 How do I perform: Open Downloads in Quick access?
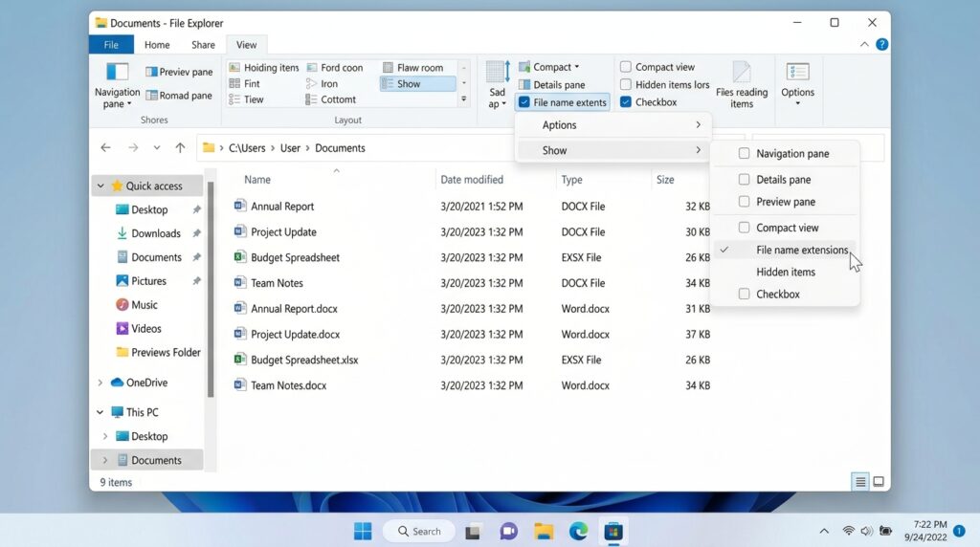tap(156, 233)
